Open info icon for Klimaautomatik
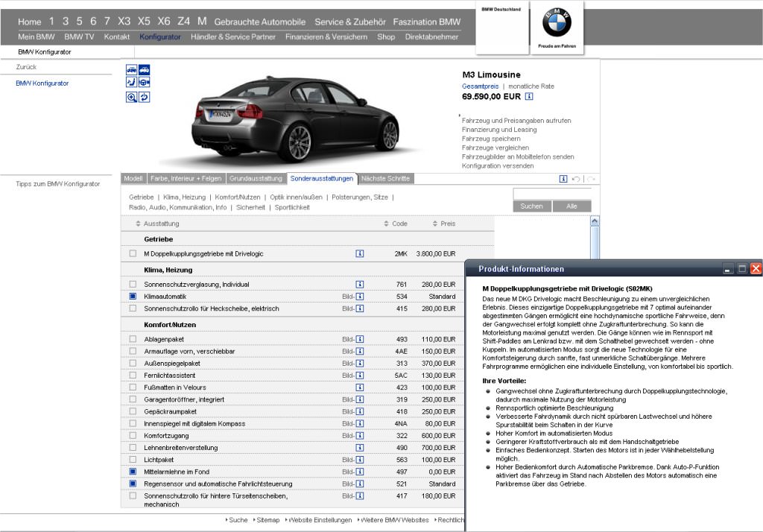This screenshot has height=532, width=763. (360, 297)
